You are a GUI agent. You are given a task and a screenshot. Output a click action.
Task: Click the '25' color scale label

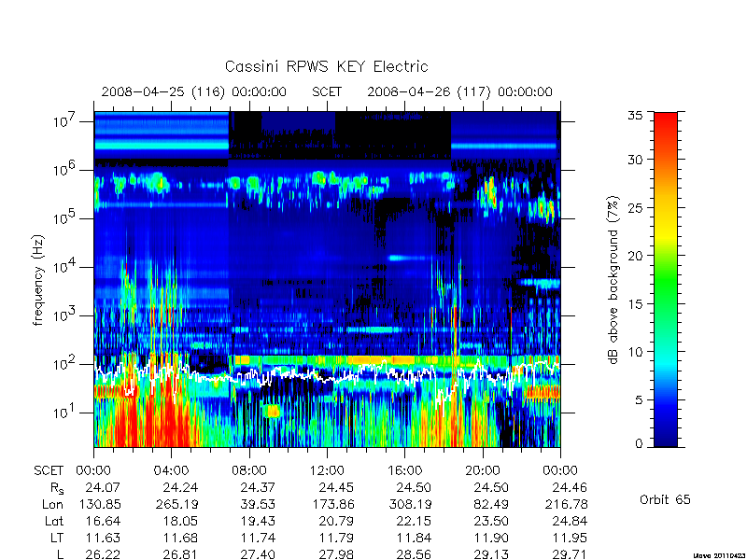(x=635, y=207)
